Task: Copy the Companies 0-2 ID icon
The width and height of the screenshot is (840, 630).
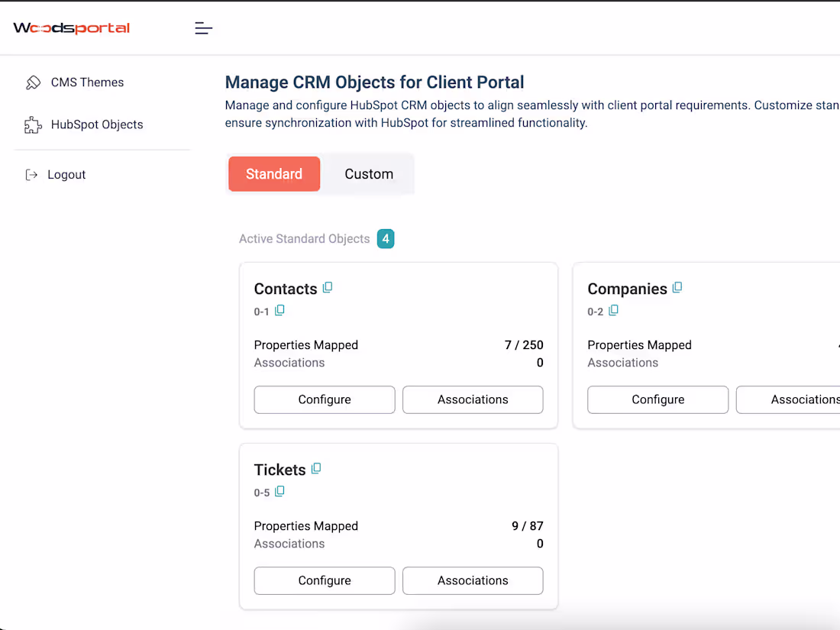Action: (613, 311)
